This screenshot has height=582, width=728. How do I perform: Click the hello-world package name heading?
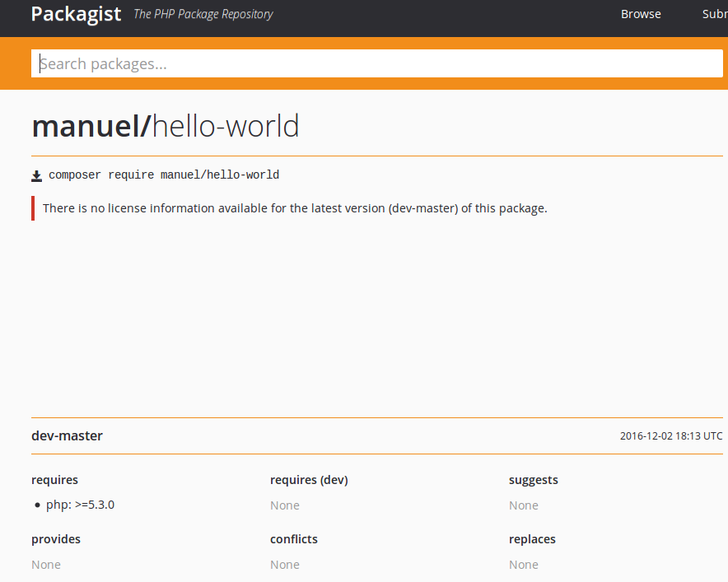pyautogui.click(x=226, y=126)
